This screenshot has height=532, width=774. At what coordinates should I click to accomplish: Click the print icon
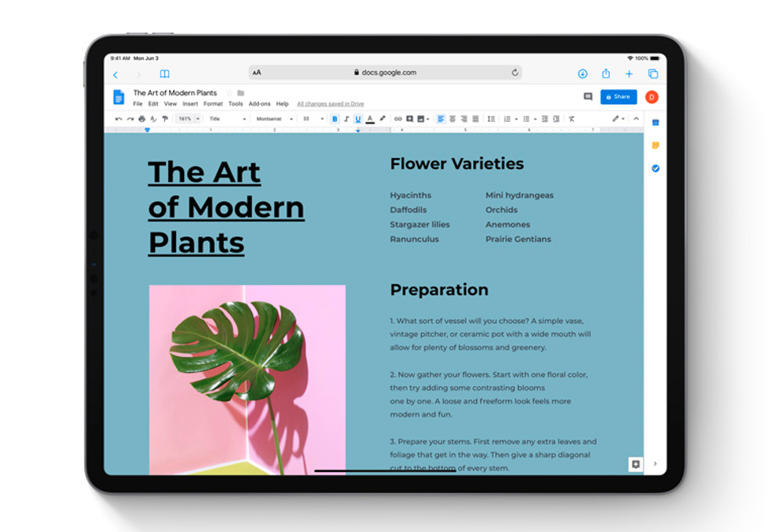point(142,119)
